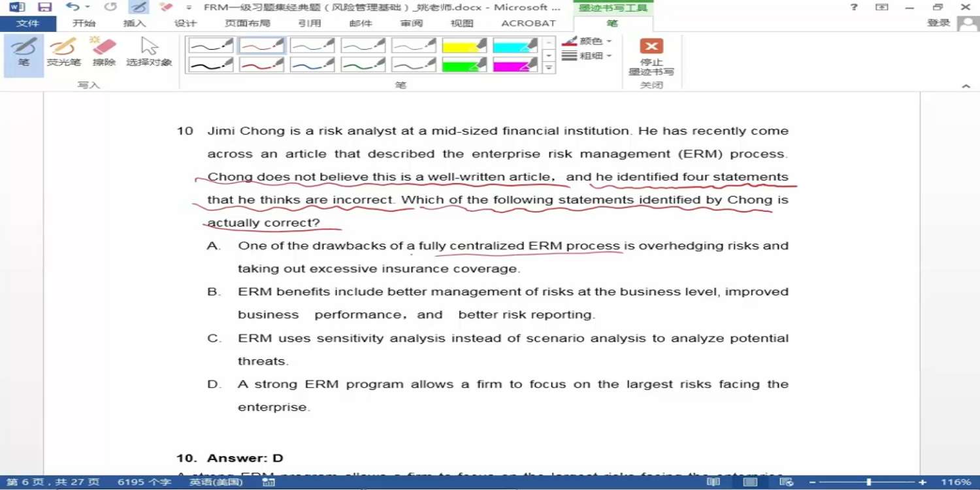Switch to the 页面布局 page layout tab
The width and height of the screenshot is (980, 490).
tap(247, 24)
